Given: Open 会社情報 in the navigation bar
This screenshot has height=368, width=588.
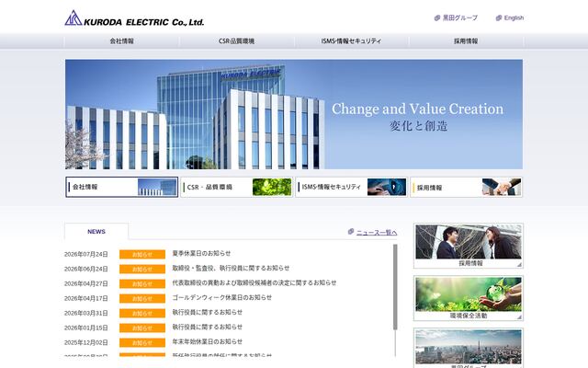Looking at the screenshot, I should pos(122,40).
